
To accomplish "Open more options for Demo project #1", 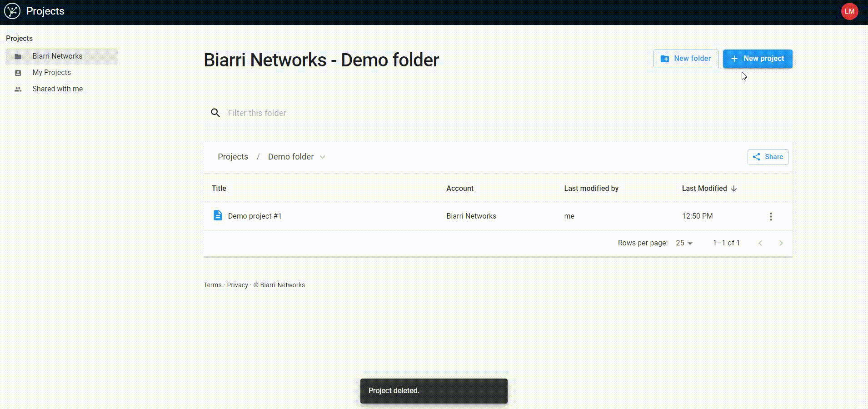I will click(x=771, y=217).
